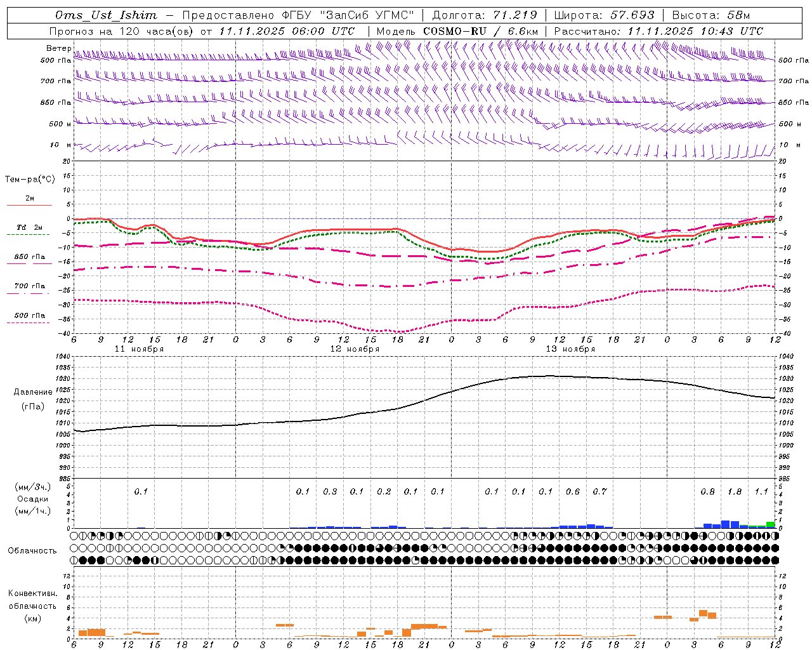Click the (мм/1ч.) precipitation unit label
Image resolution: width=812 pixels, height=650 pixels.
(x=33, y=511)
